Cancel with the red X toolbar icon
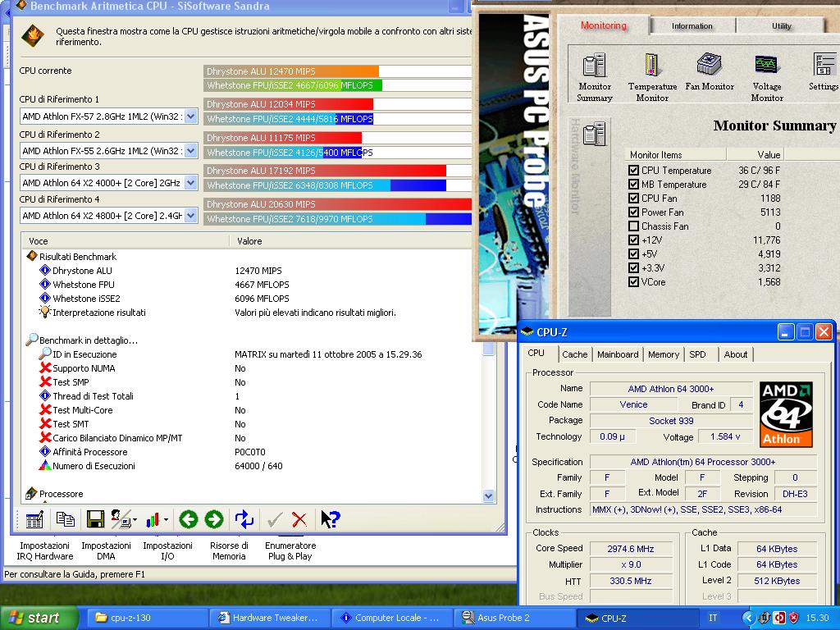 pyautogui.click(x=299, y=519)
